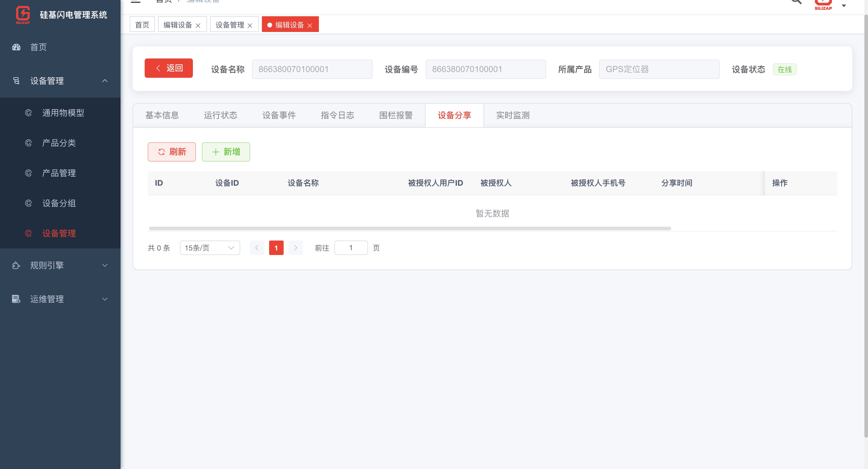Viewport: 868px width, 469px height.
Task: Click the 设备管理 menu tree icon
Action: pyautogui.click(x=16, y=81)
